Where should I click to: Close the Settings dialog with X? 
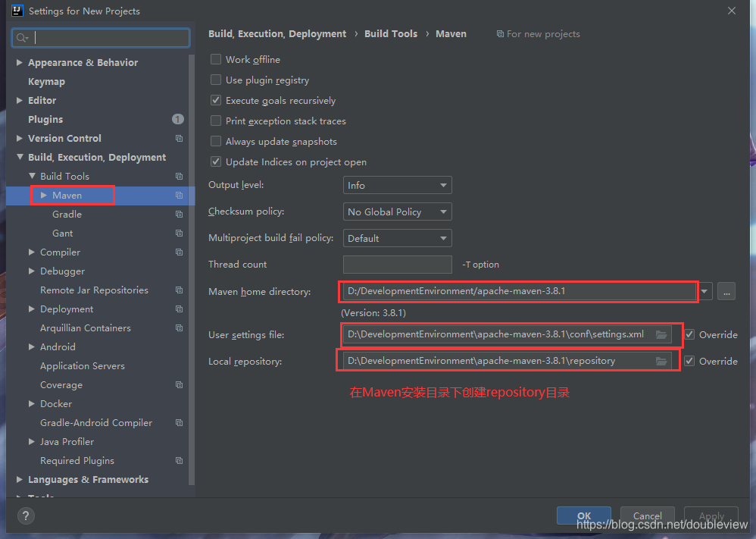(732, 11)
